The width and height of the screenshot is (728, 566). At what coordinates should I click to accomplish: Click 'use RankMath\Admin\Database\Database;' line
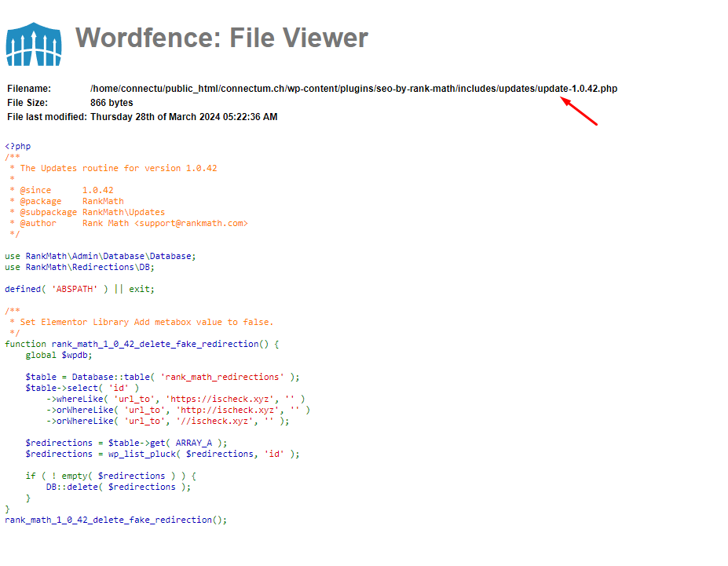(101, 256)
